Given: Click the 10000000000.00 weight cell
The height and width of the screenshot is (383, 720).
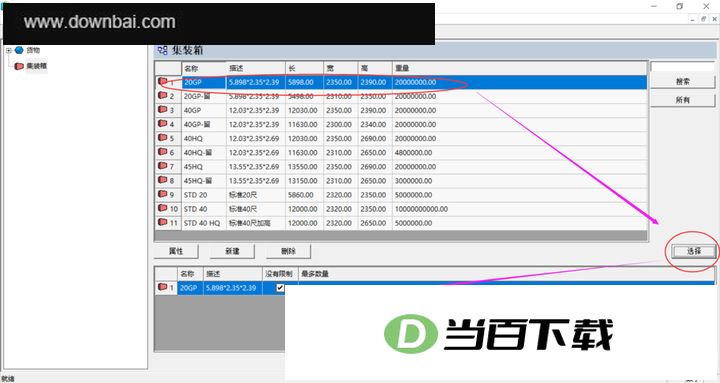Looking at the screenshot, I should [520, 209].
